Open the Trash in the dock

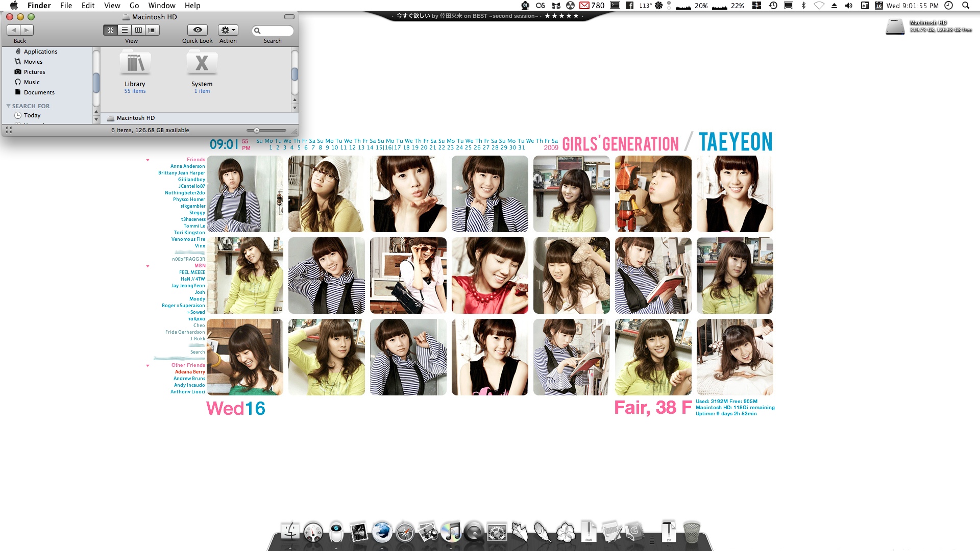692,533
